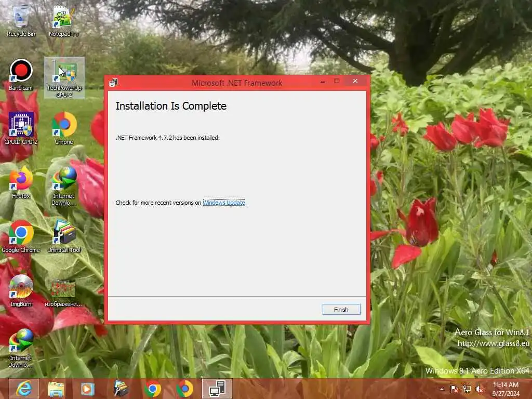This screenshot has width=532, height=399.
Task: Open the Windows Update link
Action: point(224,203)
